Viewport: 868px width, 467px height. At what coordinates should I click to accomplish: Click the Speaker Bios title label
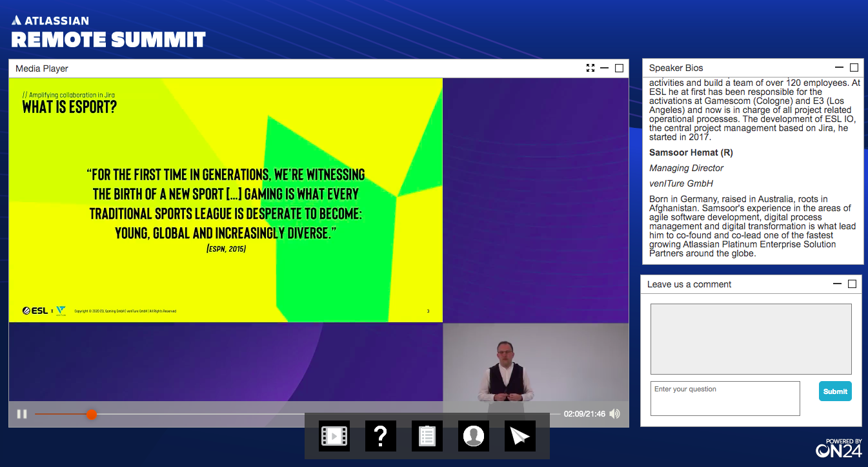pos(676,68)
